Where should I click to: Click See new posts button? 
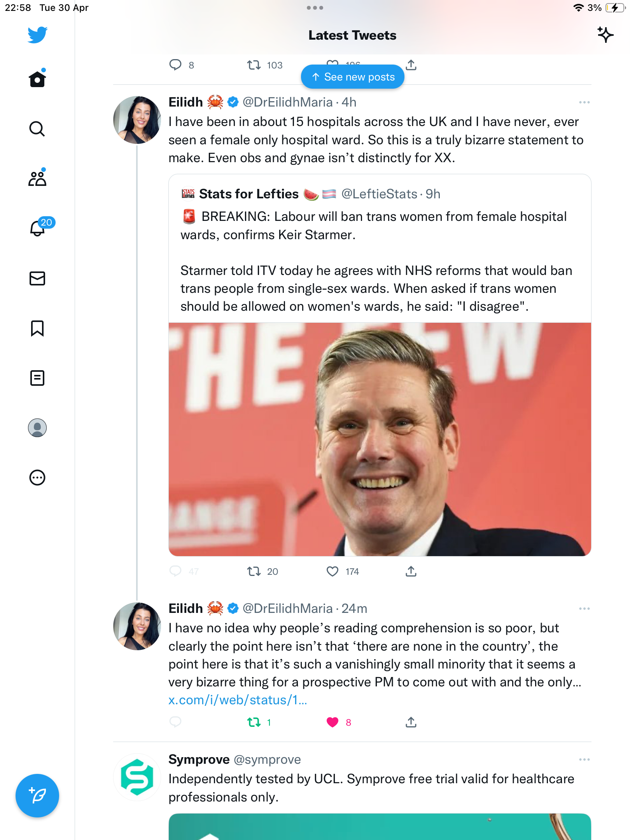click(353, 77)
